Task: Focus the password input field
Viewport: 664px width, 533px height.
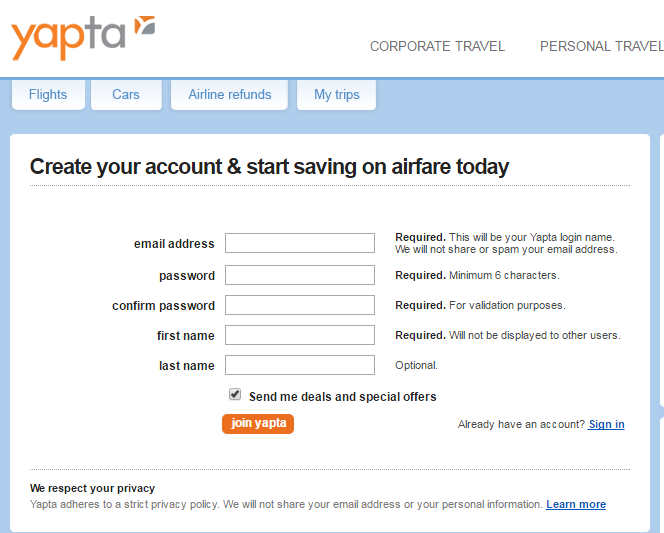Action: coord(300,275)
